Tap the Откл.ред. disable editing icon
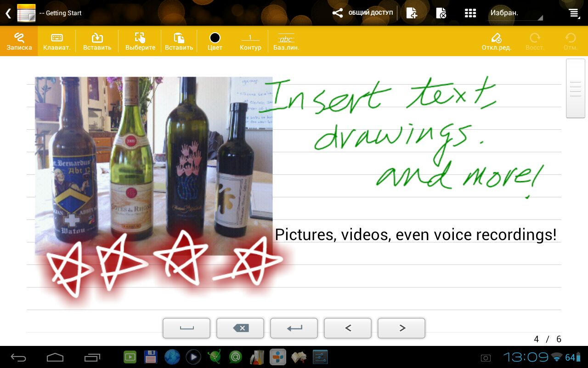Viewport: 588px width, 368px height. coord(496,41)
